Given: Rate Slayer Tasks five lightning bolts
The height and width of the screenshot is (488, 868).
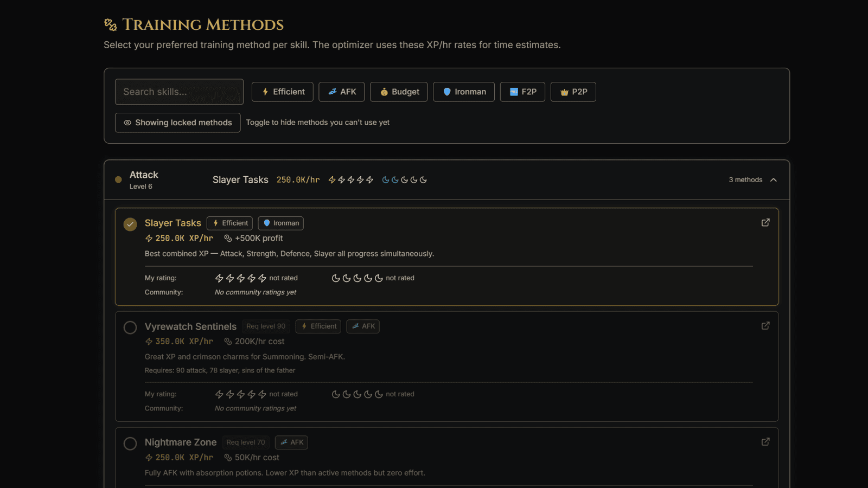Looking at the screenshot, I should tap(262, 278).
